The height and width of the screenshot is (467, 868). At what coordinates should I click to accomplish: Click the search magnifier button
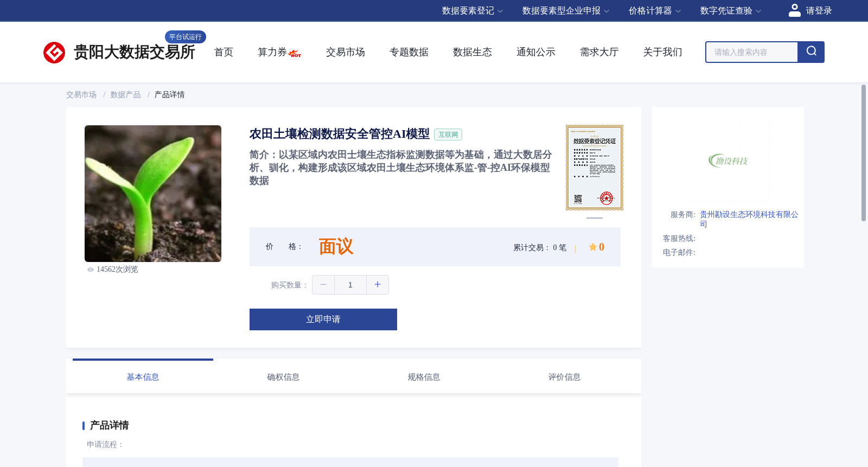[811, 52]
